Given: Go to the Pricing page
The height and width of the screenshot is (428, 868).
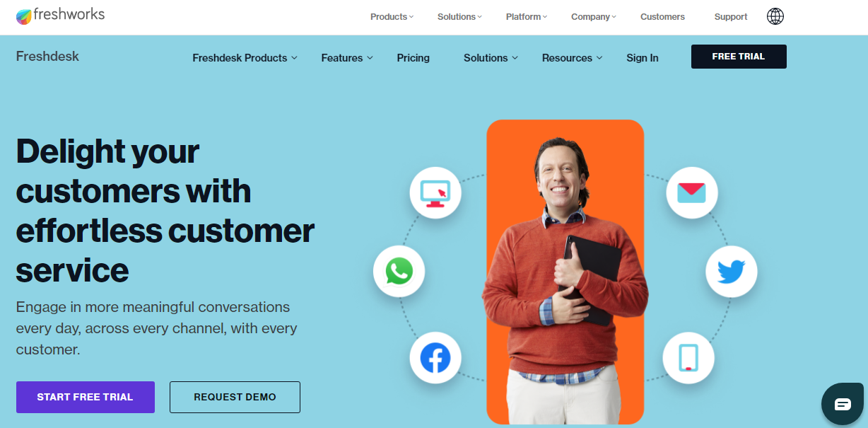Looking at the screenshot, I should point(414,58).
